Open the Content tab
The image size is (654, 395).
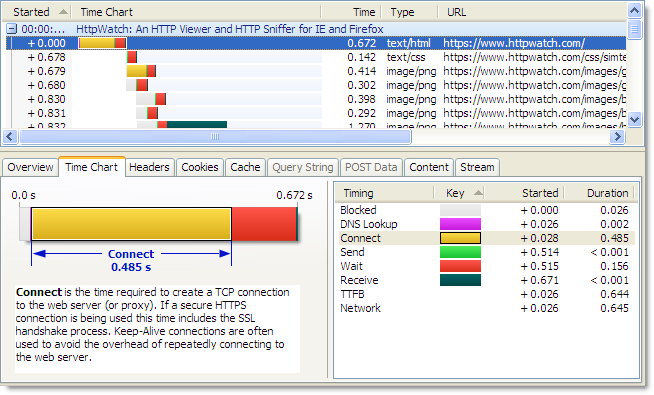tap(429, 167)
